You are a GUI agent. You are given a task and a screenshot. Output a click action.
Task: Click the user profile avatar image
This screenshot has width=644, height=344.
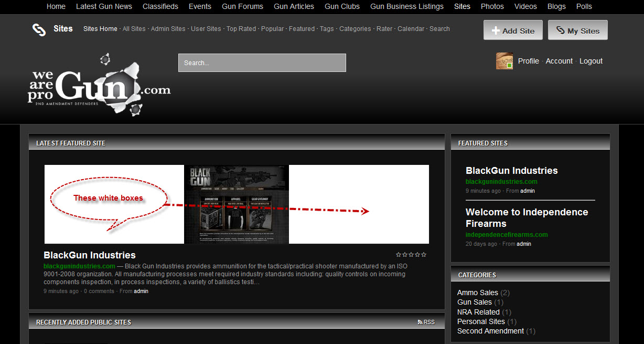pyautogui.click(x=505, y=61)
